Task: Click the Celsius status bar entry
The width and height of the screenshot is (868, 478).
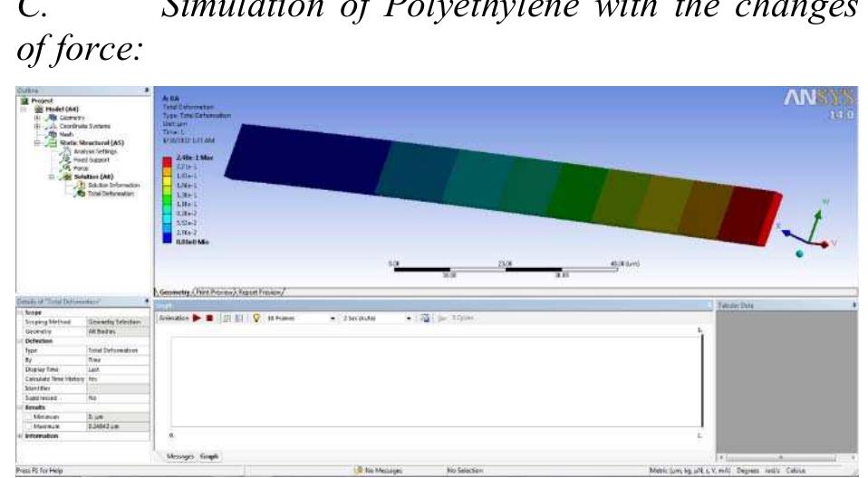Action: [x=796, y=471]
